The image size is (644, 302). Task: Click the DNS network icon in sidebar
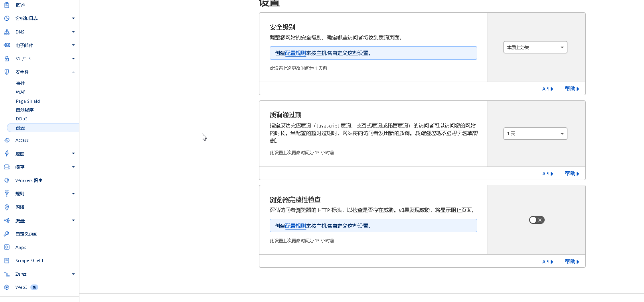[7, 32]
